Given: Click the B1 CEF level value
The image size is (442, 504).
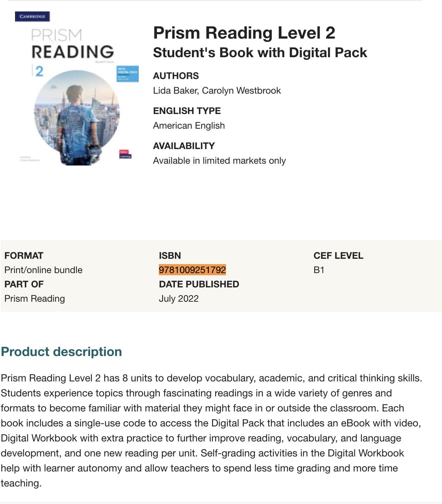Looking at the screenshot, I should pyautogui.click(x=319, y=270).
